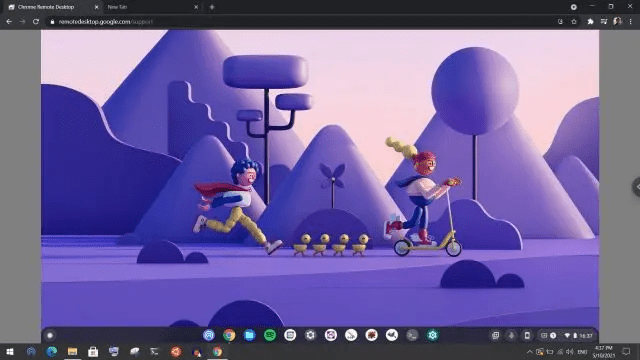Open the Chrome extensions puzzle menu
The height and width of the screenshot is (360, 640).
pyautogui.click(x=590, y=22)
